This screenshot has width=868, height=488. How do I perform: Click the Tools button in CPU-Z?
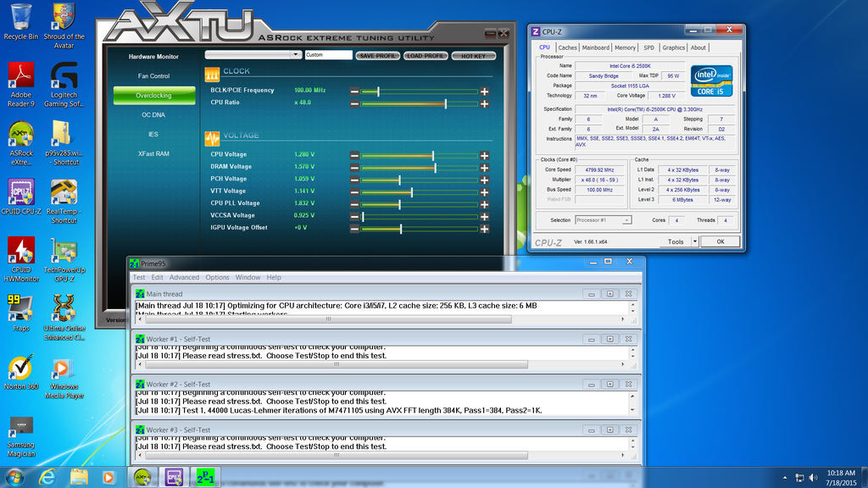[676, 241]
